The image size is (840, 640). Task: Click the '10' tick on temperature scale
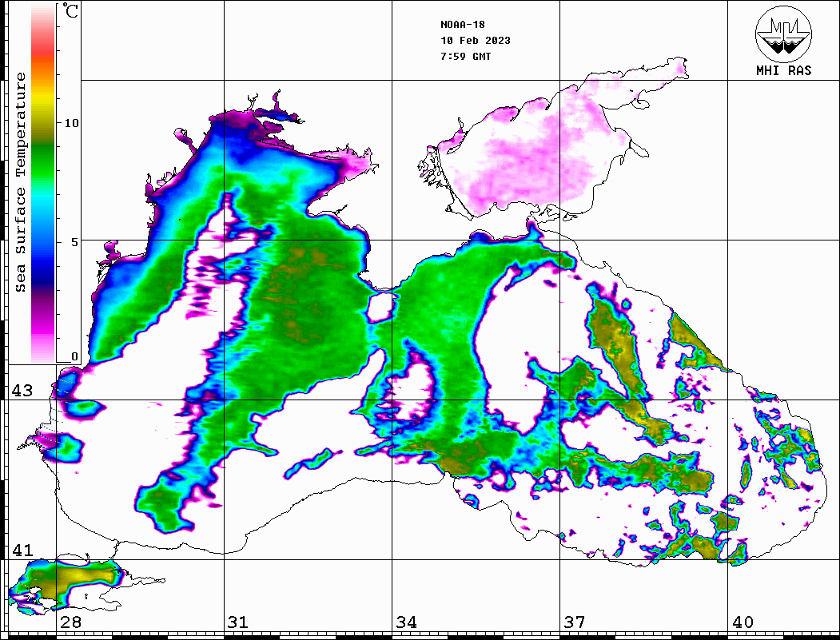coord(71,123)
